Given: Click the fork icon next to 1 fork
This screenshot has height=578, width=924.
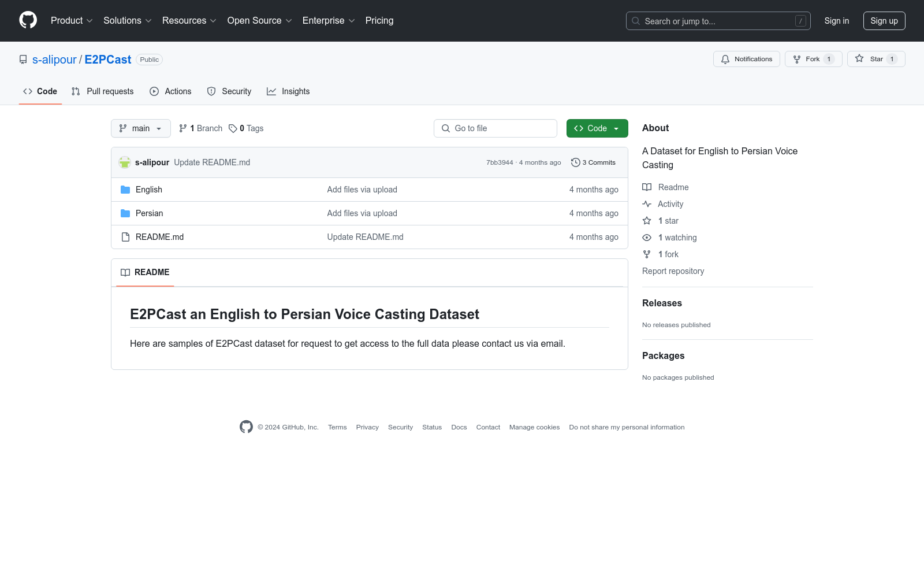Looking at the screenshot, I should click(x=647, y=254).
